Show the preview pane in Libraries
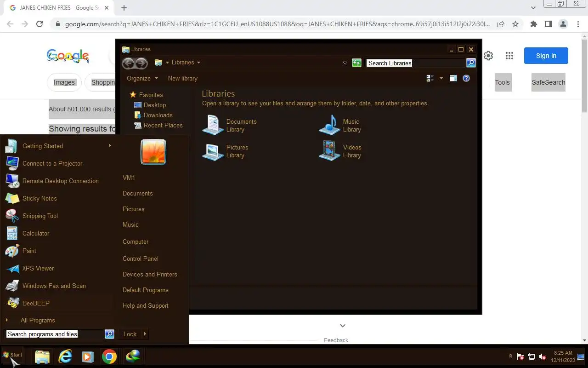 (453, 78)
